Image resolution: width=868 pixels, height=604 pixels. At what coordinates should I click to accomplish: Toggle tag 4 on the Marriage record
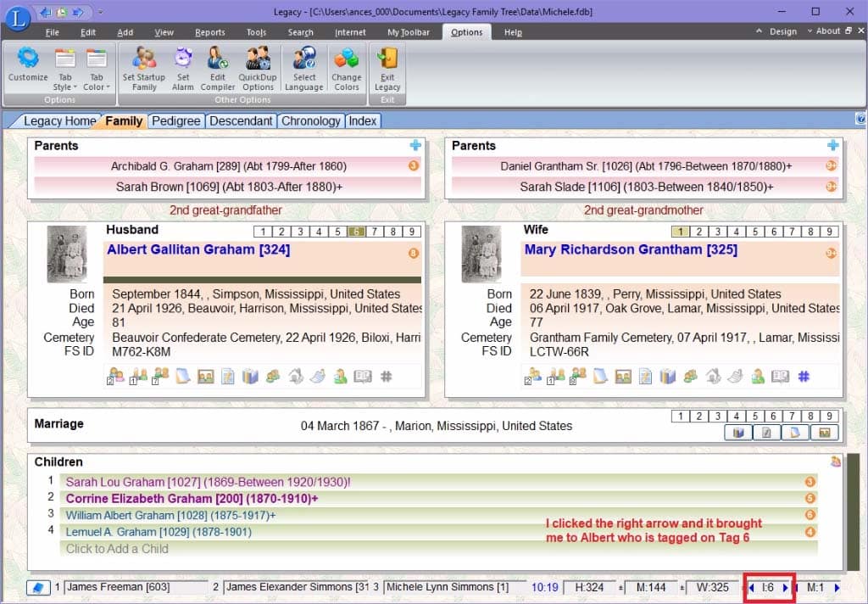click(737, 417)
